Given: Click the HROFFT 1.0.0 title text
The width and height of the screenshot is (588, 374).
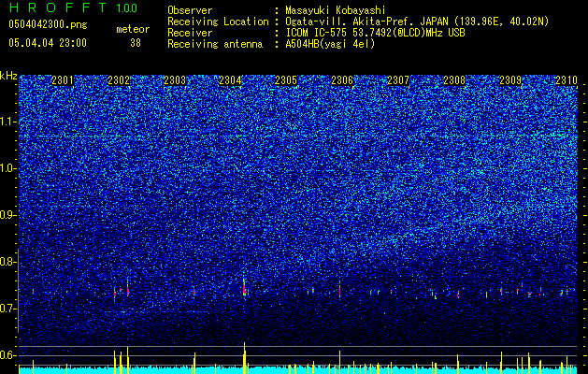Looking at the screenshot, I should tap(73, 7).
